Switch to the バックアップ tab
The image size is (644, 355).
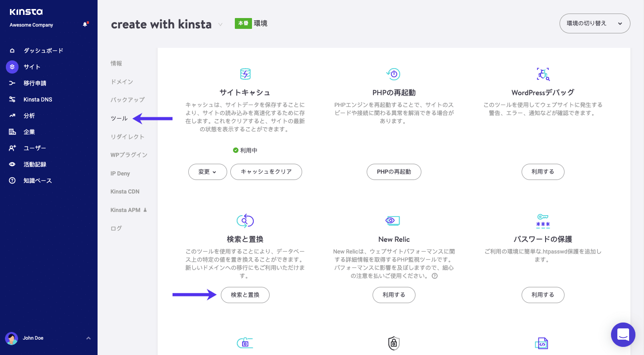coord(128,100)
